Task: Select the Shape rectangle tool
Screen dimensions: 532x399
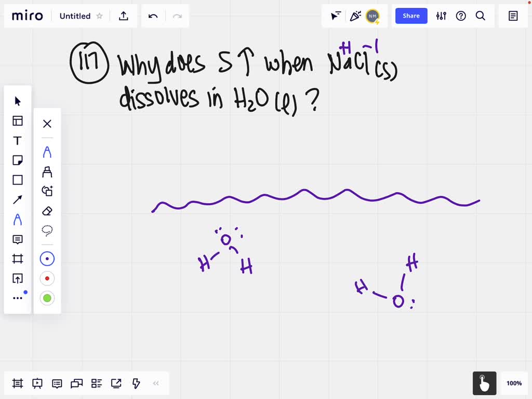Action: point(18,180)
